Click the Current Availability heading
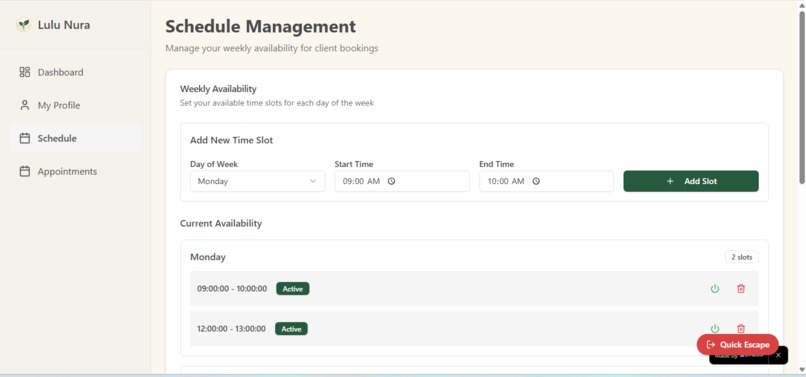 tap(221, 223)
